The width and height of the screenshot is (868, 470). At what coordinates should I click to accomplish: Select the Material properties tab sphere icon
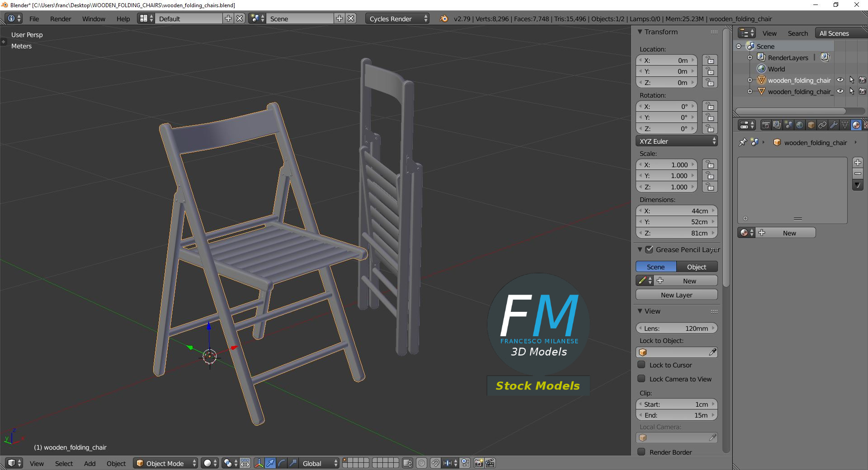tap(856, 125)
